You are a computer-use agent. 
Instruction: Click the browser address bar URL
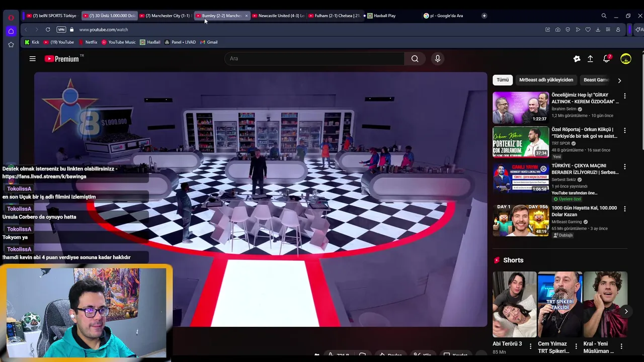[104, 30]
